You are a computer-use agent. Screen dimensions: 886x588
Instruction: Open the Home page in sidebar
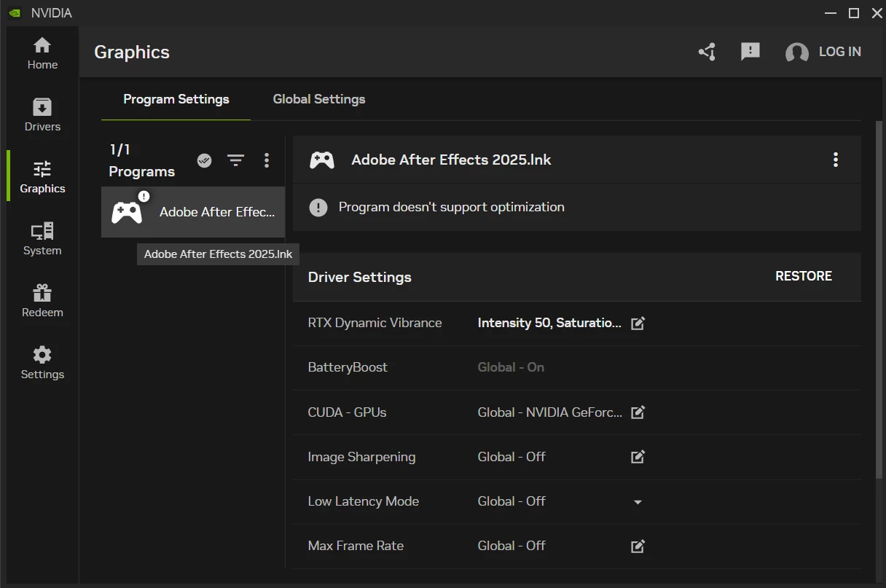pyautogui.click(x=42, y=53)
